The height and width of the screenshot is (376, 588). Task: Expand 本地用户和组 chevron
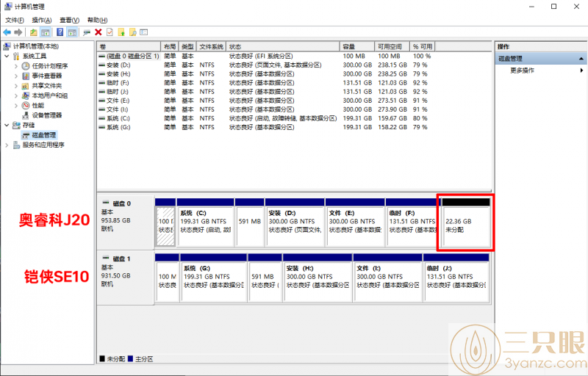tap(16, 95)
